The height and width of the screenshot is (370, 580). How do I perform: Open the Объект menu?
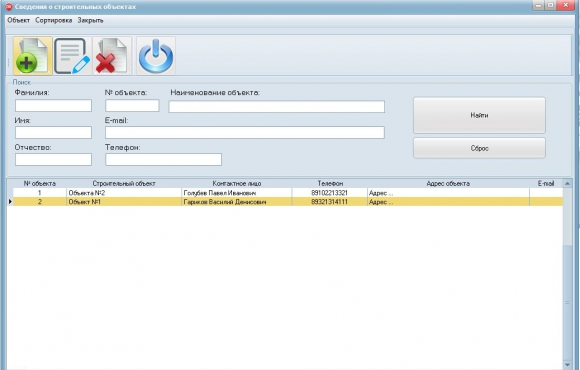pos(18,20)
